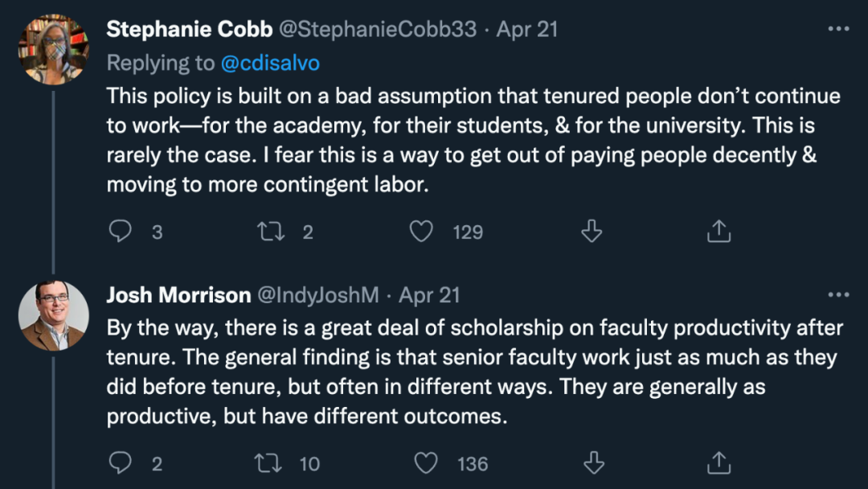Image resolution: width=868 pixels, height=489 pixels.
Task: Open more options on Stephanie Cobb's tweet
Action: [x=837, y=30]
